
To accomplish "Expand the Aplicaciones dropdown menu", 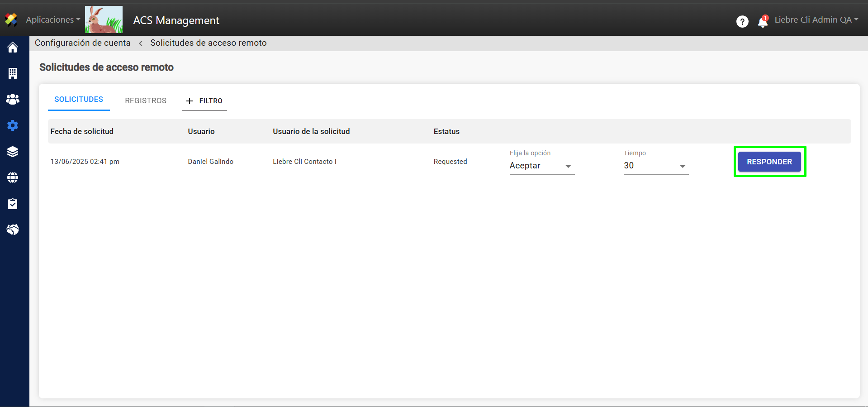I will (x=53, y=19).
